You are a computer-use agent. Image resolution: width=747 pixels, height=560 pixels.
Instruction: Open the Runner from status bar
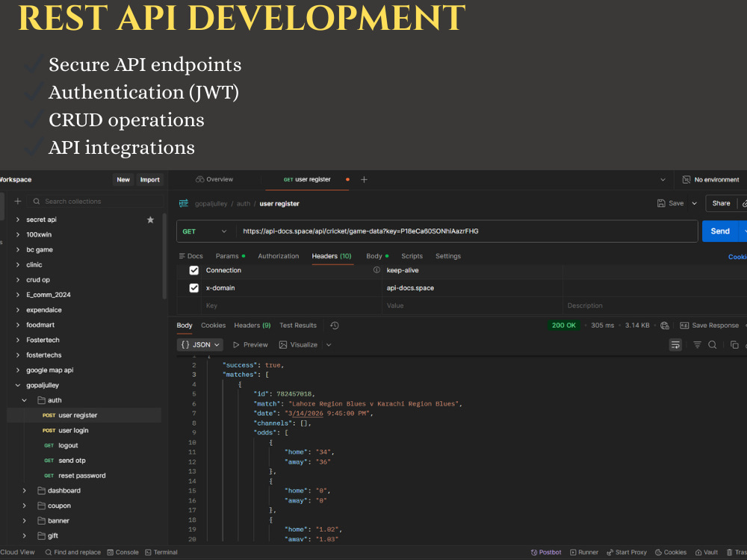click(584, 553)
